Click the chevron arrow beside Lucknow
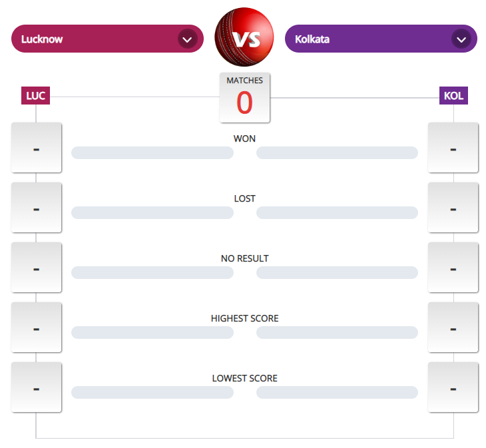 [187, 39]
